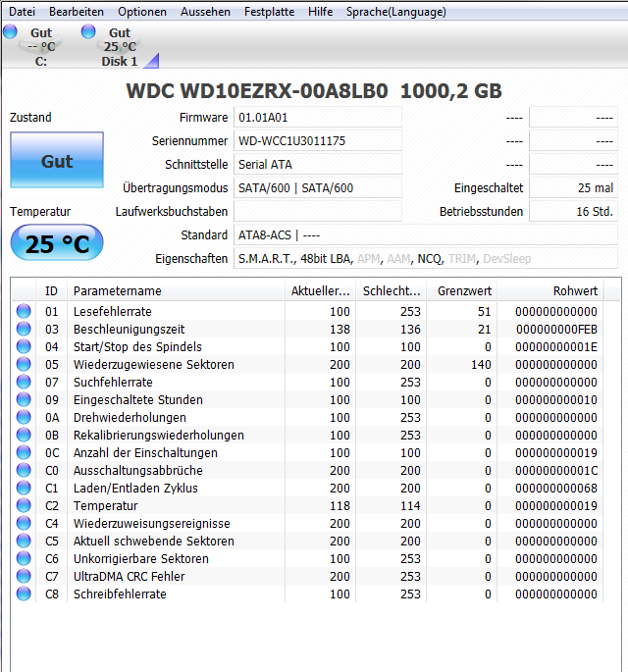
Task: Click current value 118 in Temperatur row
Action: (x=340, y=506)
